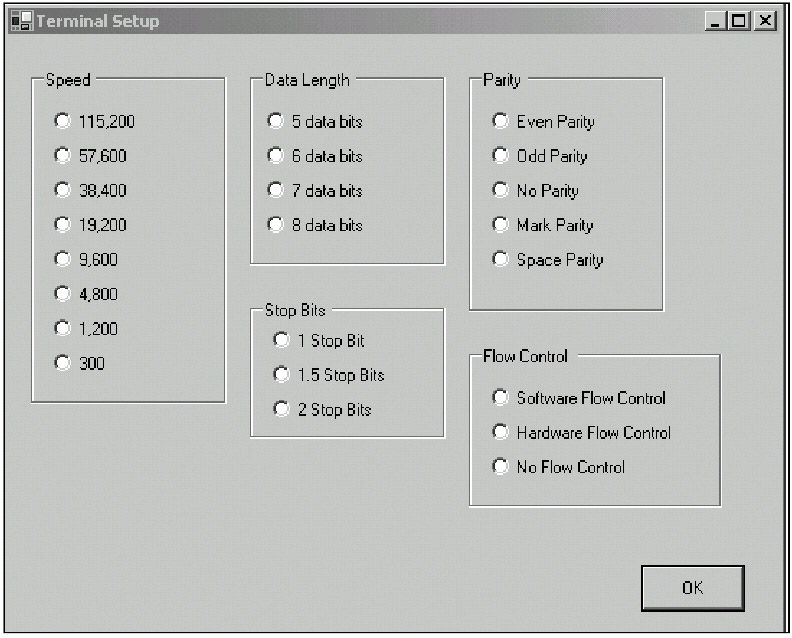
Task: Click the OK button
Action: point(692,587)
